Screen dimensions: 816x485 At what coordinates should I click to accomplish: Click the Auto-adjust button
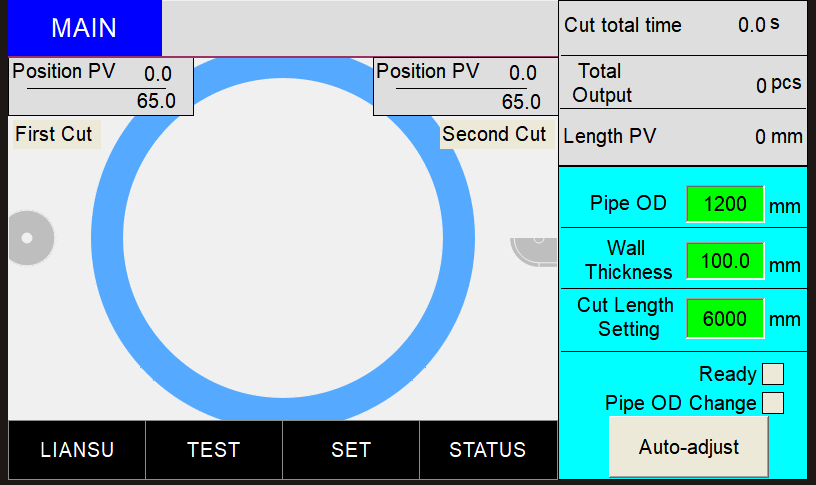pos(688,447)
